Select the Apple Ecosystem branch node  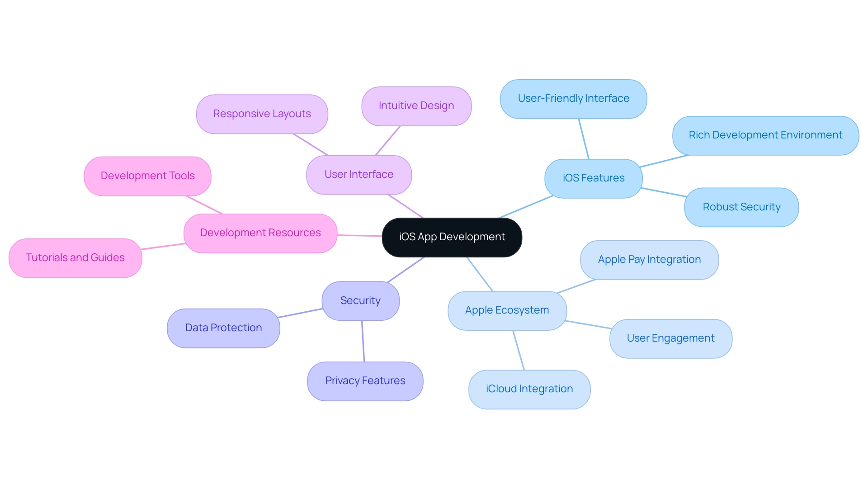coord(505,309)
